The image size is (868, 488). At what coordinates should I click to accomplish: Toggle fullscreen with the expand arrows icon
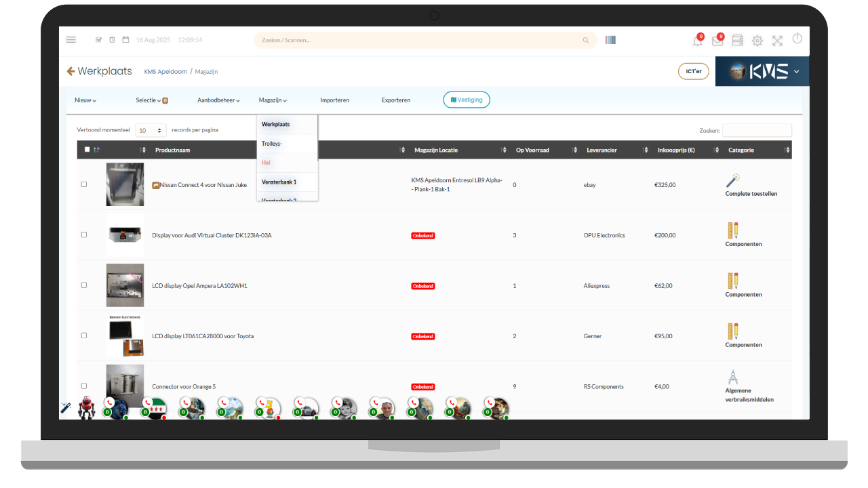777,41
